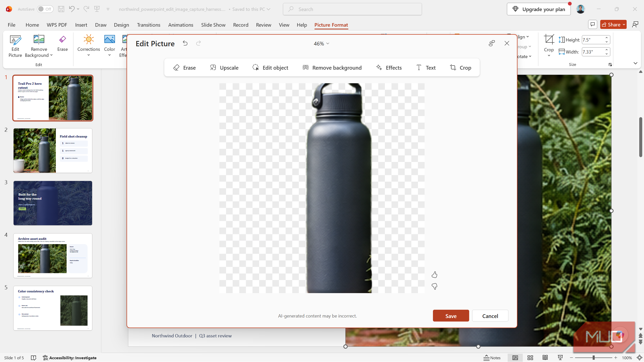Click Accessibility: Investigate in status bar
Screen dimensions: 644x362
point(70,358)
